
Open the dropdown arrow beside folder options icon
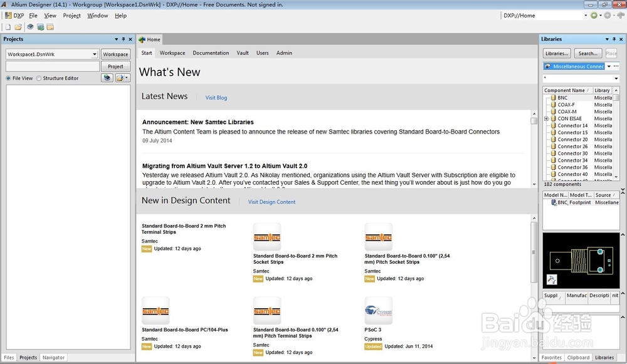coord(127,78)
